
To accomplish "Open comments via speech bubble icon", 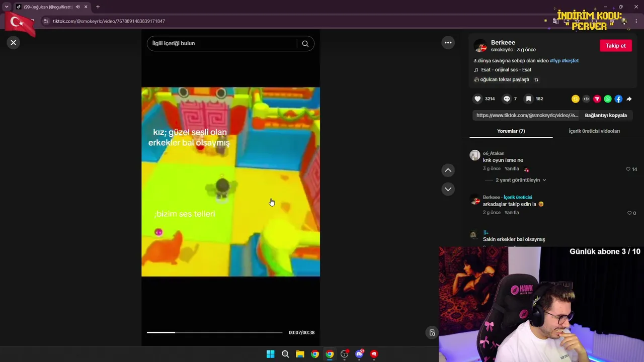I will click(x=507, y=99).
